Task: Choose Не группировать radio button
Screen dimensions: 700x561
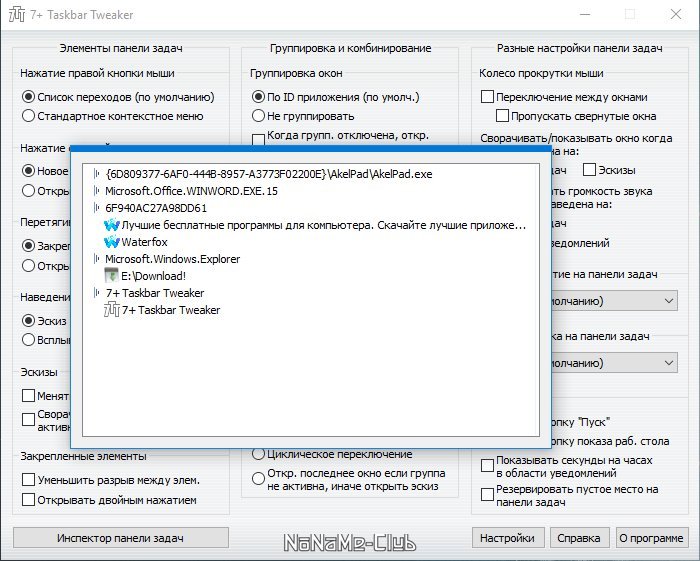Action: [258, 116]
